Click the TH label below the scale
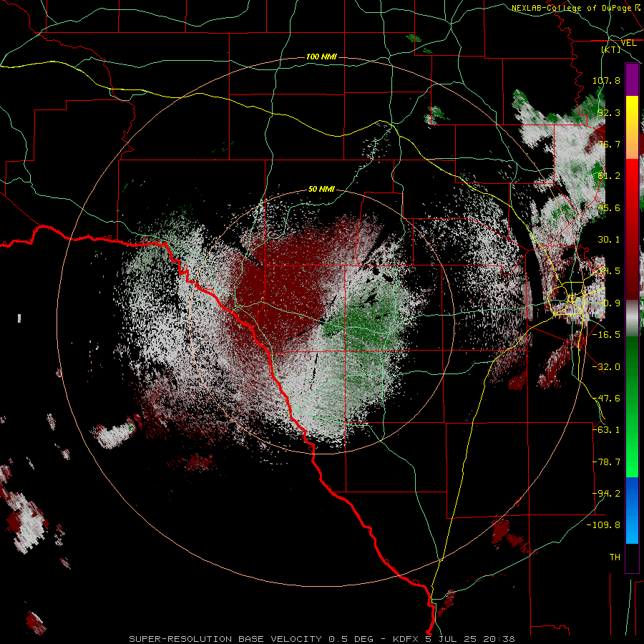The width and height of the screenshot is (644, 644). [x=615, y=557]
